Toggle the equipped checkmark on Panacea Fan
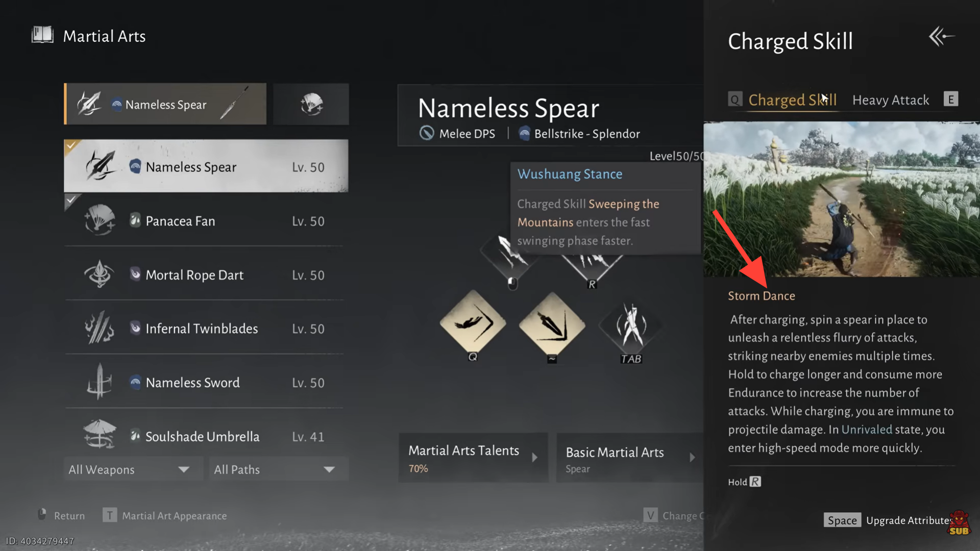980x551 pixels. coord(71,199)
